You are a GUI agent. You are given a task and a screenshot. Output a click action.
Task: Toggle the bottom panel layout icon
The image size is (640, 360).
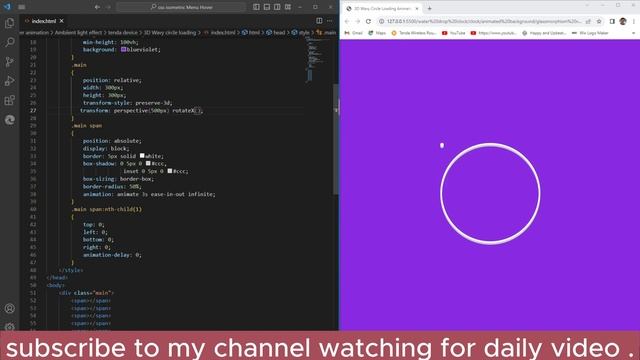(x=267, y=7)
